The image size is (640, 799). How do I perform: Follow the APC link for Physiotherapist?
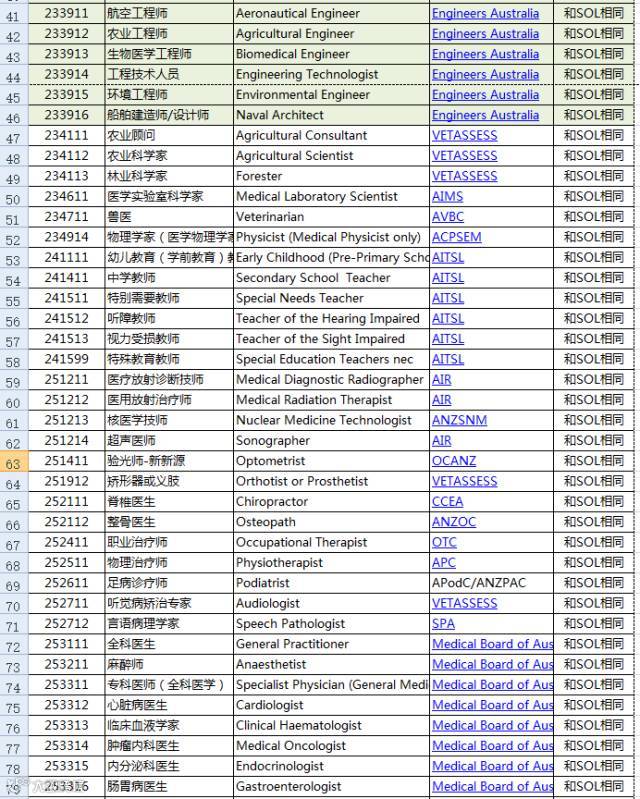click(443, 563)
